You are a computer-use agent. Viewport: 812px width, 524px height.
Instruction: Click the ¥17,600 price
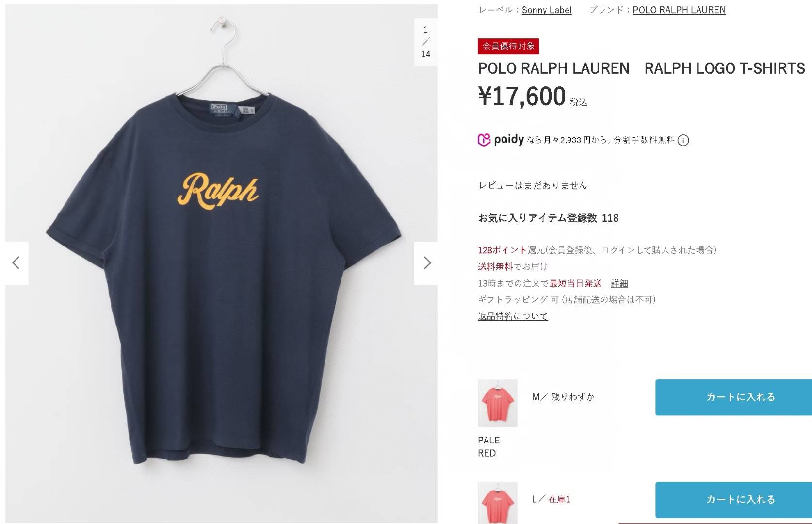point(522,96)
